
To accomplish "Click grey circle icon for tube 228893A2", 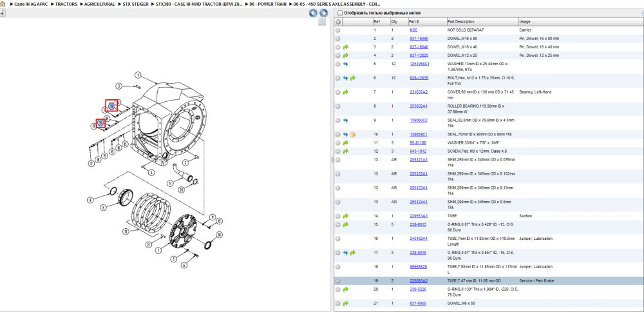I will click(x=338, y=281).
